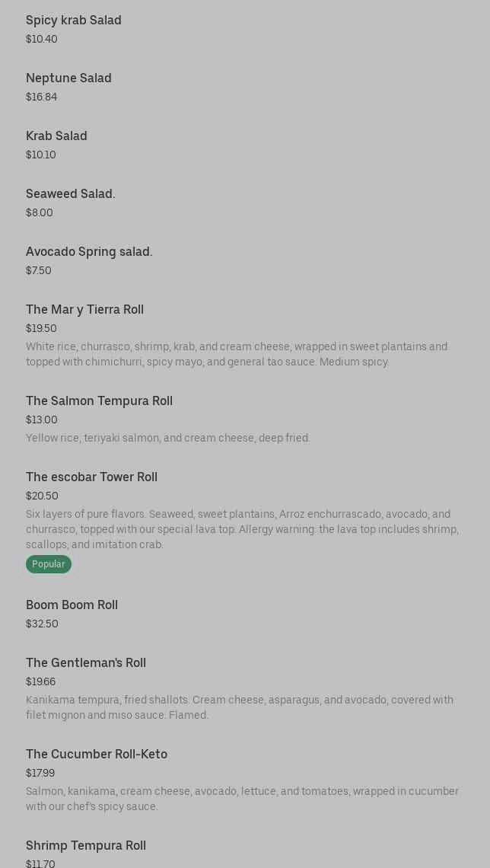Click the Seaweed Salad item
The height and width of the screenshot is (868, 490).
[71, 194]
